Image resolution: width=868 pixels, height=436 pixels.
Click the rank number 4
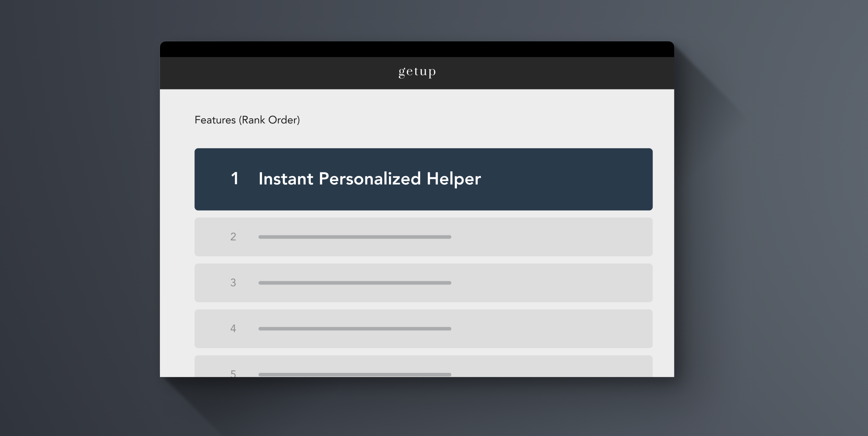tap(233, 329)
